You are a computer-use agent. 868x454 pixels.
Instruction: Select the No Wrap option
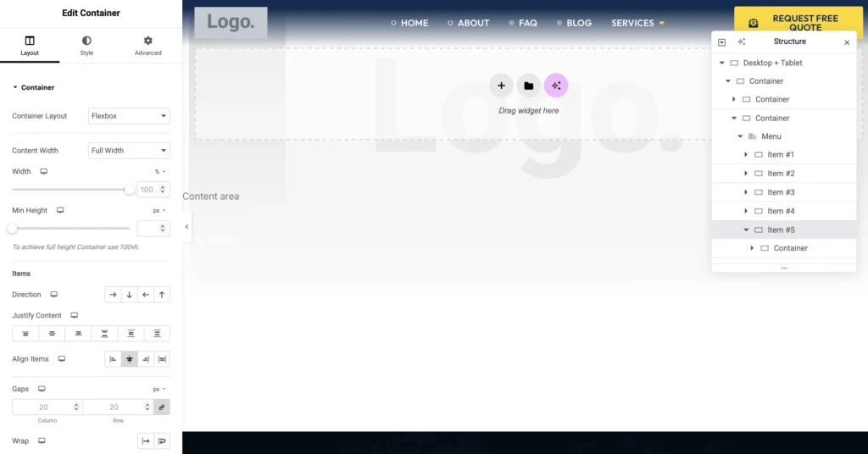tap(146, 441)
